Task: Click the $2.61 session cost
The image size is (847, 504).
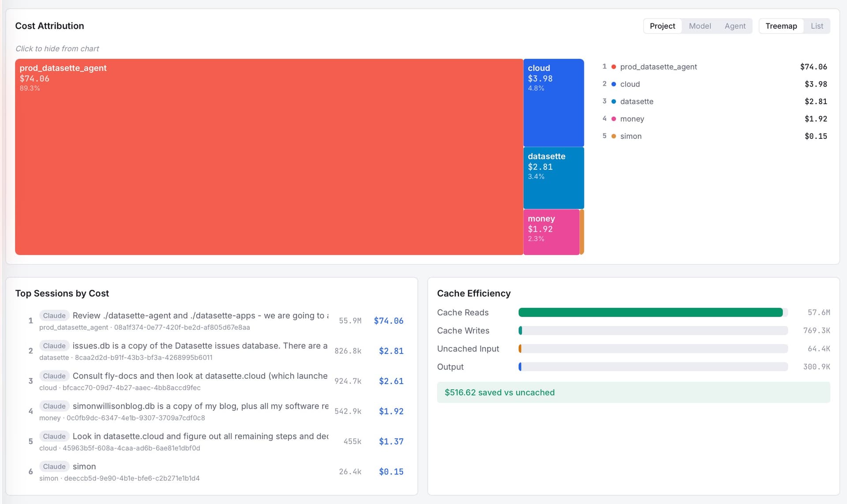Action: click(391, 381)
